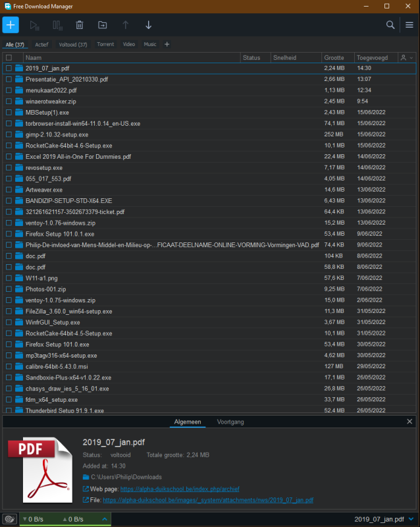Open folder icon for menukaart2022.pdf
Image resolution: width=420 pixels, height=527 pixels.
click(x=19, y=90)
